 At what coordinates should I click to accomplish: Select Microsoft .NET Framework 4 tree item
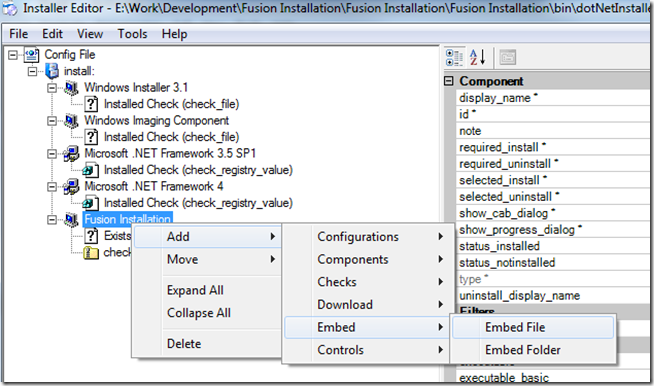coord(153,187)
